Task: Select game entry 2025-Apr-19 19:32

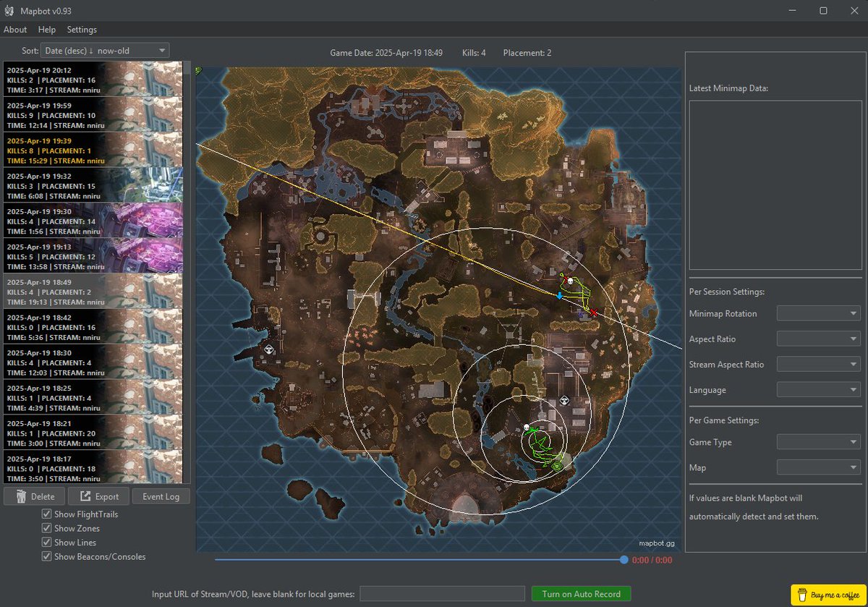Action: [93, 185]
